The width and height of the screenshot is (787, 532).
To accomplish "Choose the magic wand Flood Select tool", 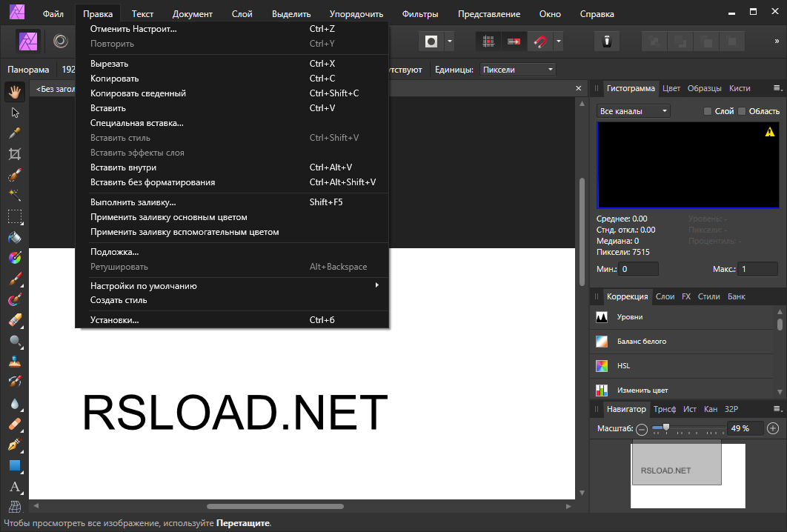I will tap(15, 195).
